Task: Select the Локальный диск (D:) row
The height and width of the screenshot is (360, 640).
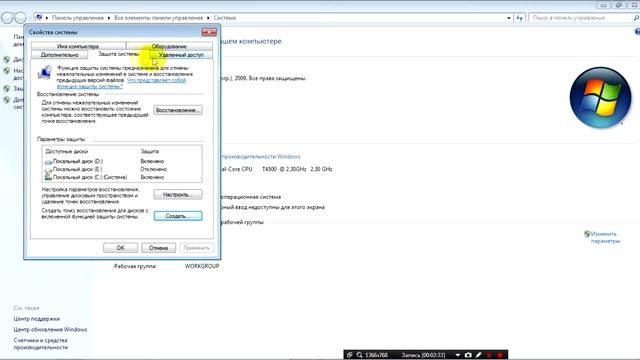Action: coord(122,161)
